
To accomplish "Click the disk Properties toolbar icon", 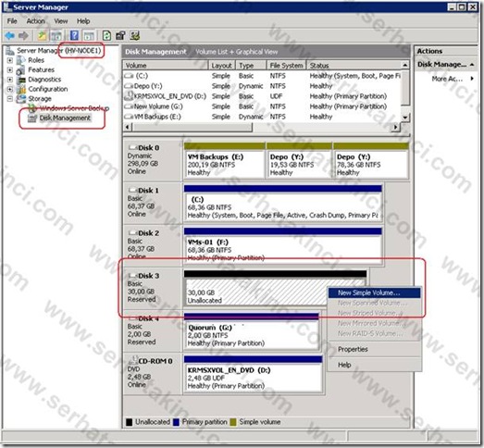I will click(120, 36).
